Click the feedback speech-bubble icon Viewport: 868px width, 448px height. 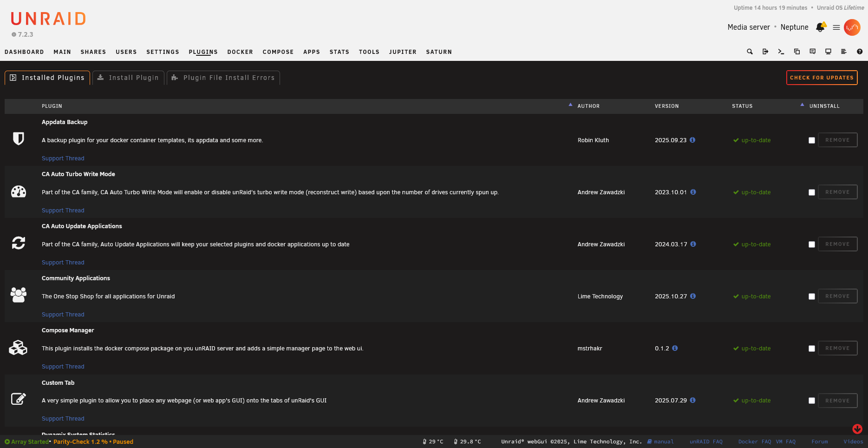(x=812, y=52)
